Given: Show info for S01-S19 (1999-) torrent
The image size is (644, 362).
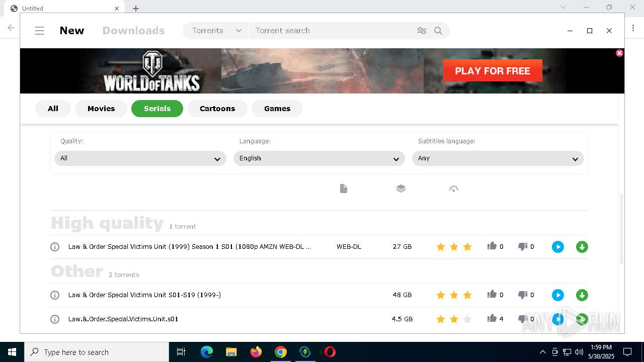Looking at the screenshot, I should click(x=55, y=295).
